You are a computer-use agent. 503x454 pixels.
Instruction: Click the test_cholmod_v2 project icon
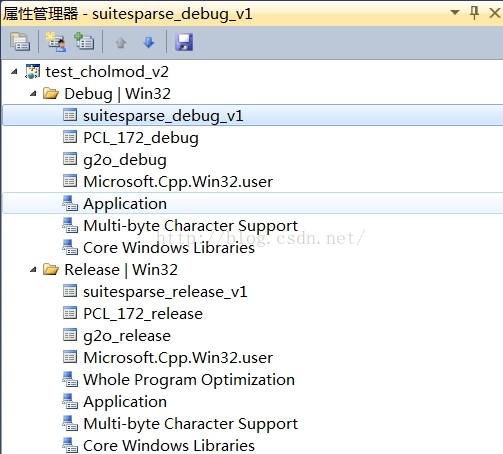(33, 71)
